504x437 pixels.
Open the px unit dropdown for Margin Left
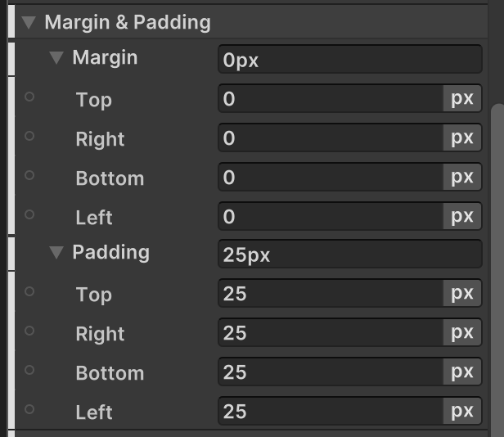(x=462, y=217)
